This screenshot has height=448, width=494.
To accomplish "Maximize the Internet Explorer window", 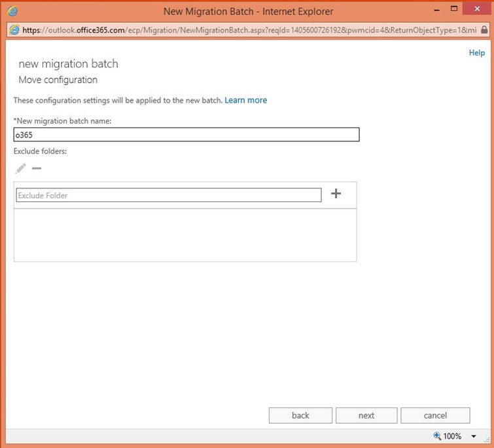I will click(x=453, y=9).
